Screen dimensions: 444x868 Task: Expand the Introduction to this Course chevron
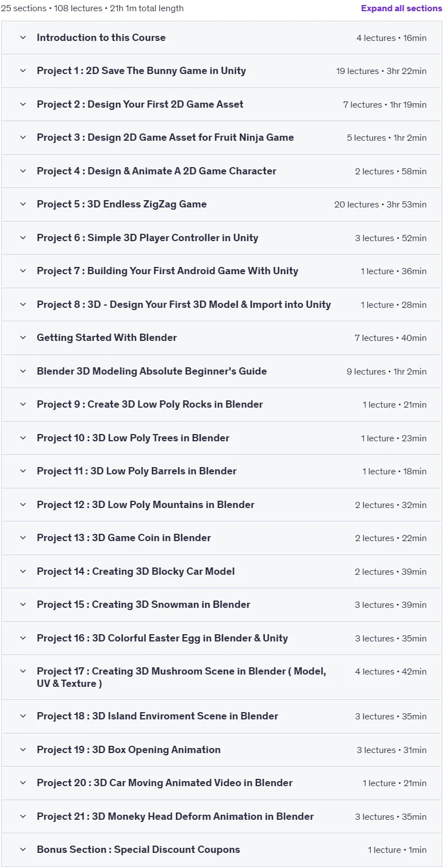[23, 38]
